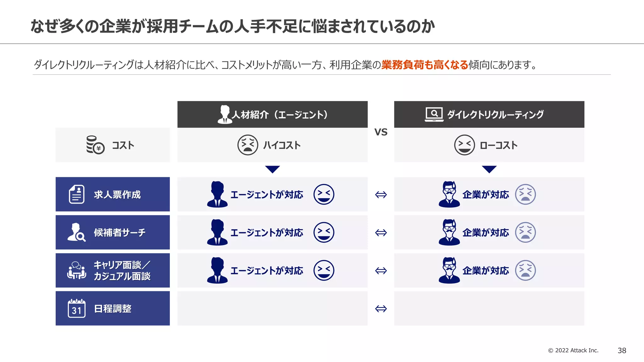Click the orange 業務負荷も高くなる text

(x=425, y=65)
